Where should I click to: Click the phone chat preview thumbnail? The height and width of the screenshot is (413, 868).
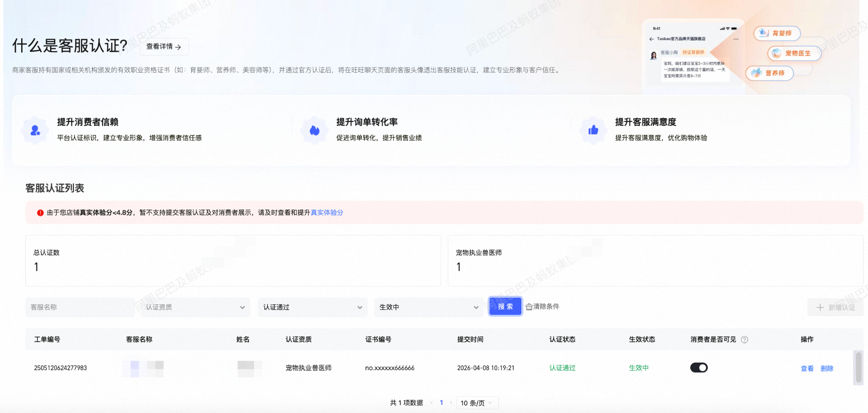point(693,55)
